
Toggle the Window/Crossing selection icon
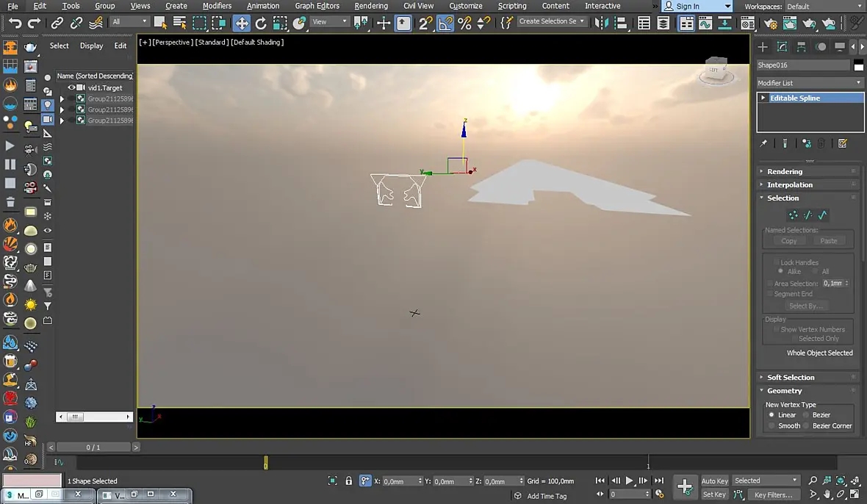219,23
